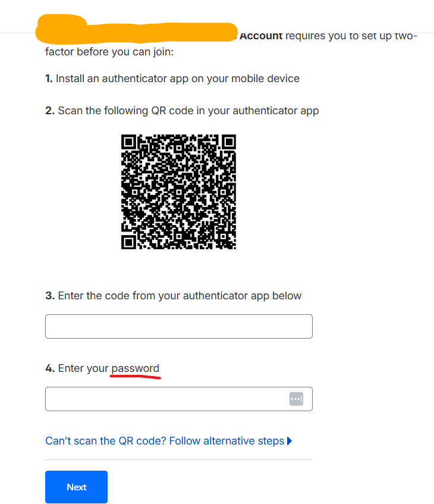The width and height of the screenshot is (434, 504).
Task: Click the bold "Account" text
Action: [x=260, y=36]
